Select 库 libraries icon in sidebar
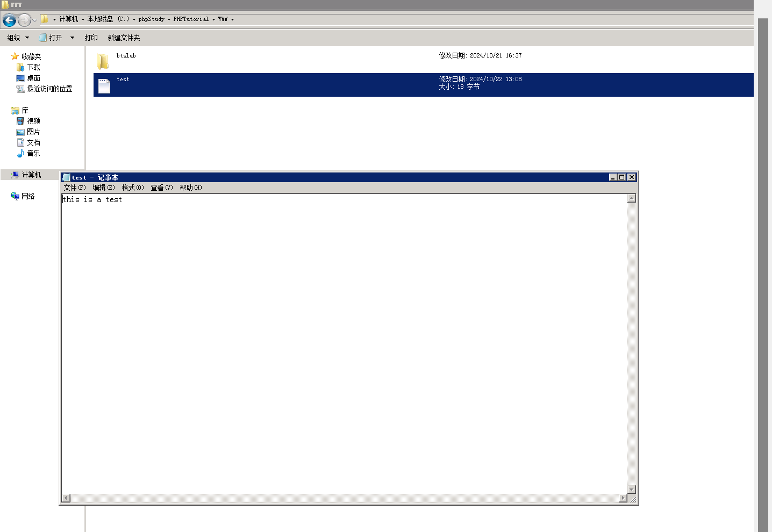772x532 pixels. tap(15, 110)
